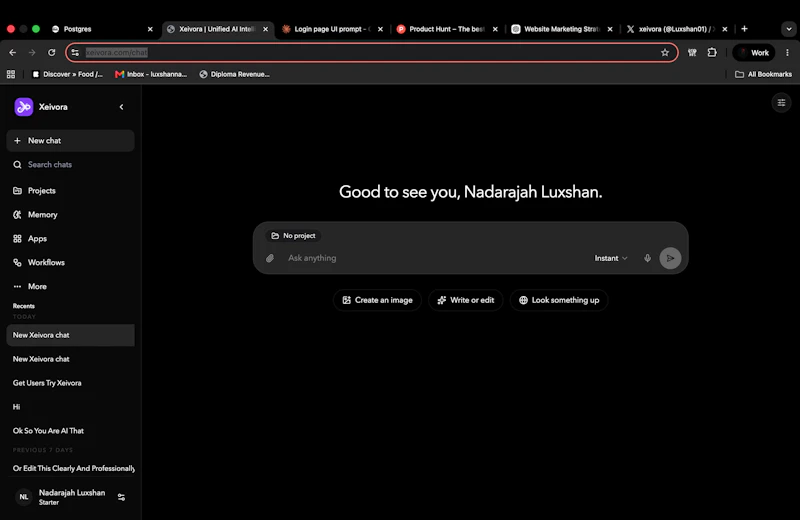Switch to the Login page UI prompt tab
Screen dimensions: 800x520
pyautogui.click(x=332, y=29)
